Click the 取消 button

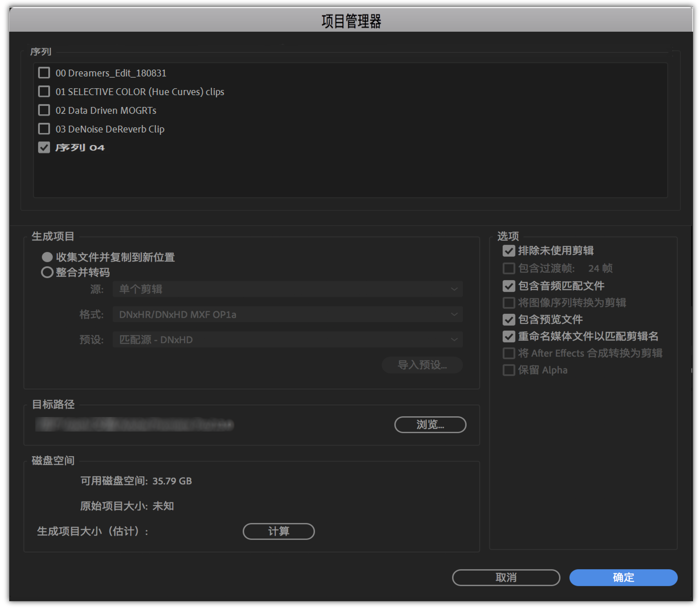pos(506,578)
